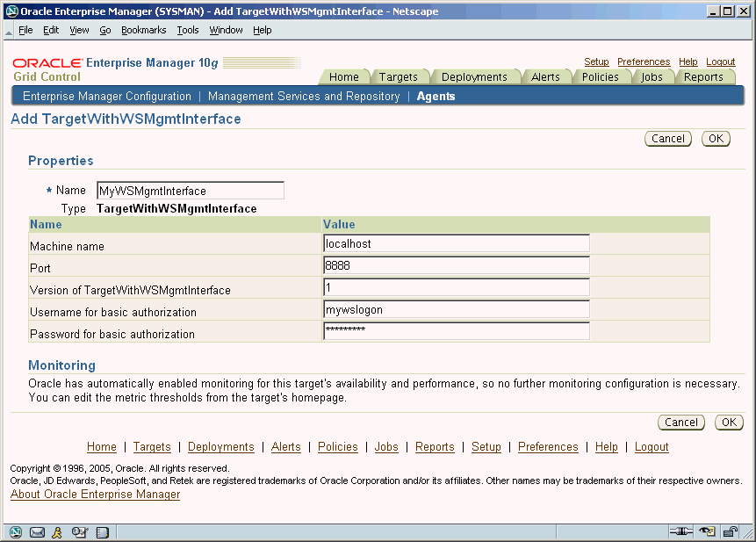Click the security padlock icon in status bar

(x=731, y=531)
